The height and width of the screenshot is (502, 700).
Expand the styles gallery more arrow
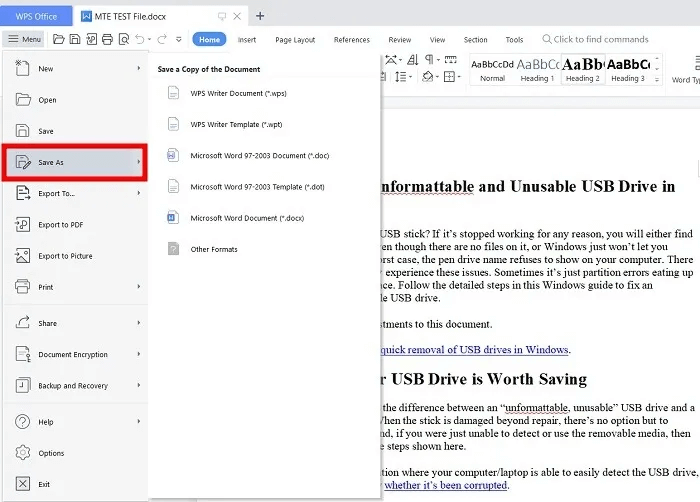coord(657,79)
